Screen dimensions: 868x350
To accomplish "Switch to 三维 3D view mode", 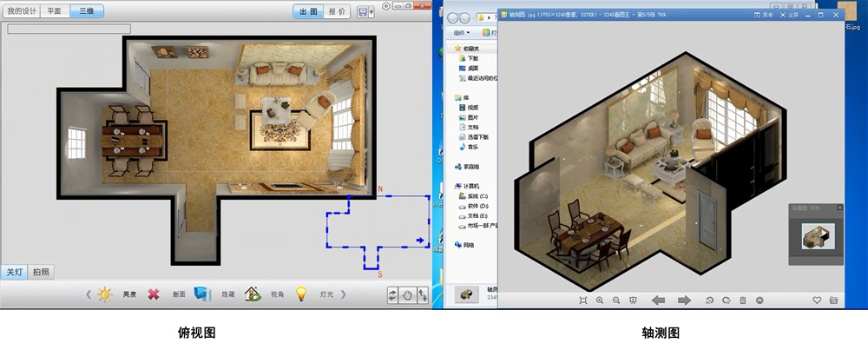I will [85, 11].
